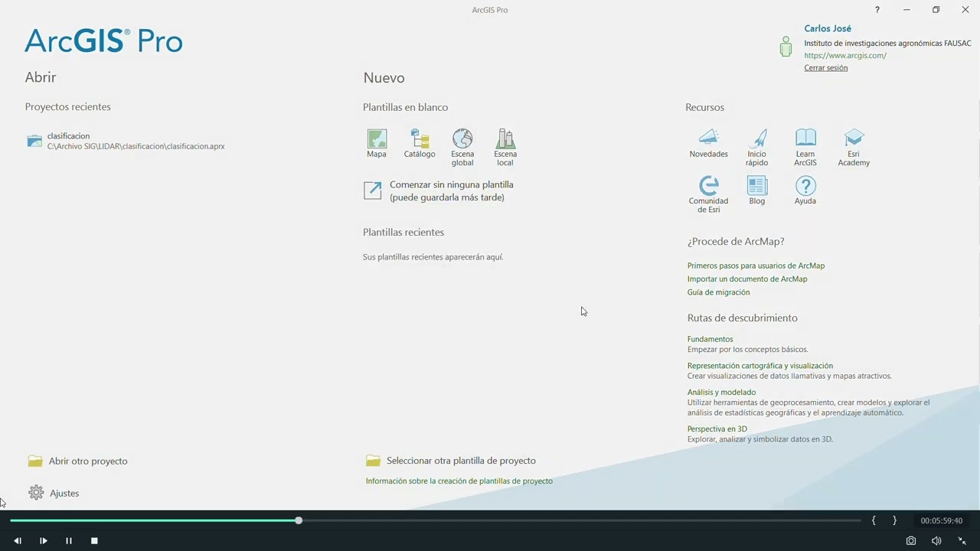Screen dimensions: 980x551
Task: Pause the video playback
Action: point(68,540)
